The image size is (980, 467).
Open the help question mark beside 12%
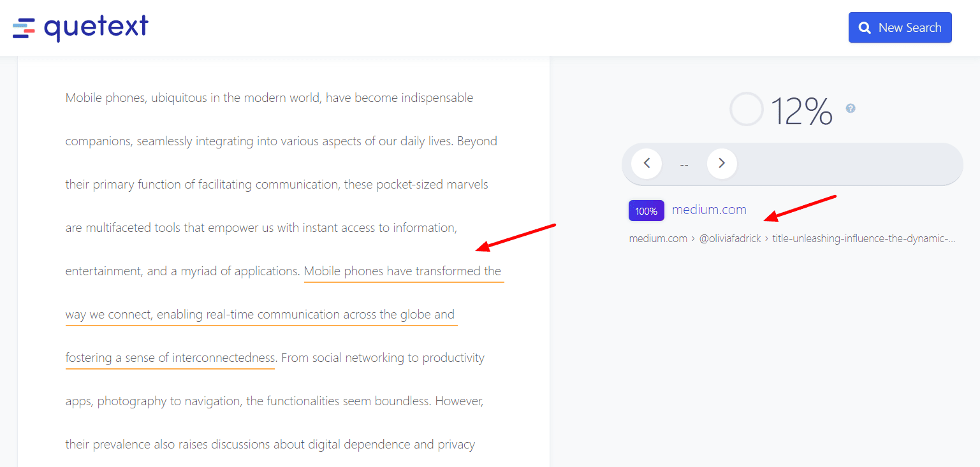850,108
